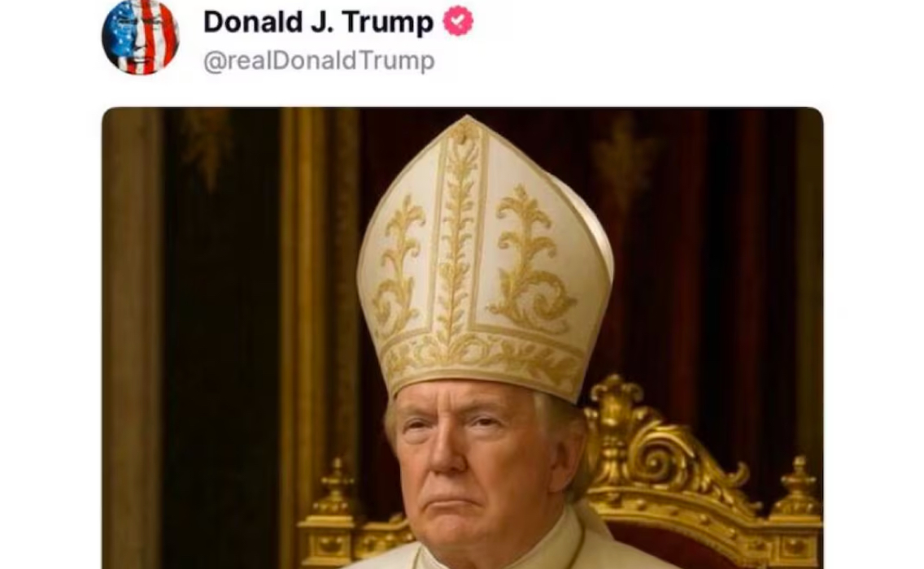Click the gold band along the mitre's base
The height and width of the screenshot is (569, 924).
coord(483,359)
